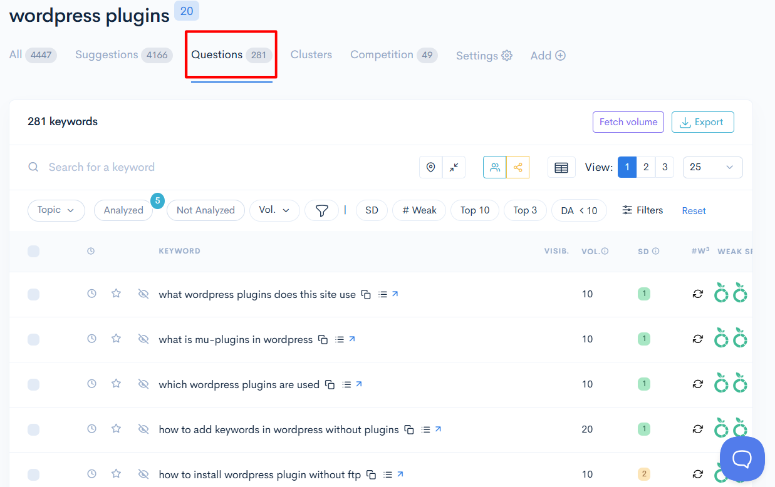This screenshot has width=775, height=487.
Task: Click the clock icon in the table header
Action: (91, 251)
